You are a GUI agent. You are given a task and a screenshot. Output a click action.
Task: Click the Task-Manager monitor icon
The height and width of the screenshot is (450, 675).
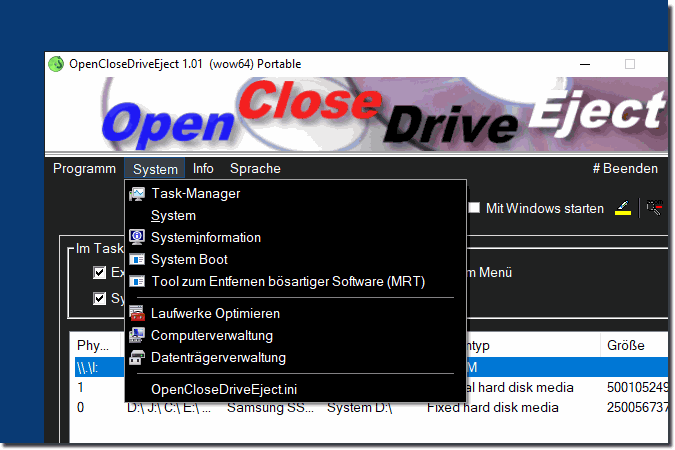pyautogui.click(x=137, y=194)
